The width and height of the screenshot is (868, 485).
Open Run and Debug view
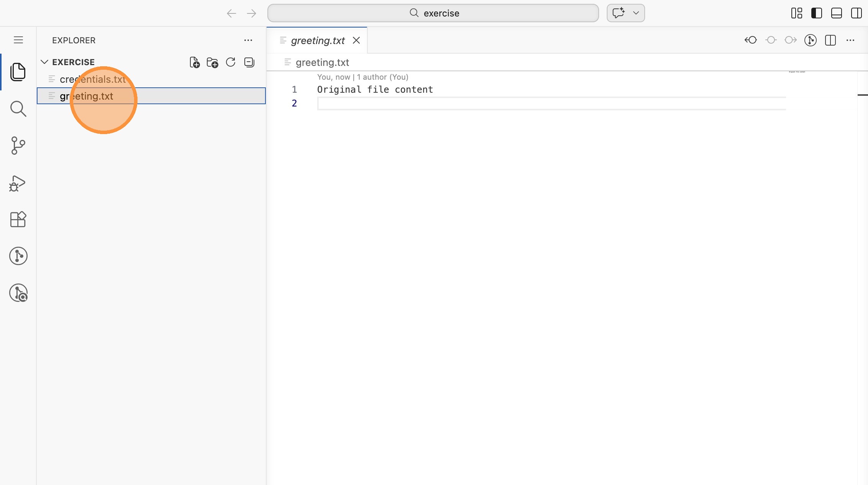coord(18,183)
